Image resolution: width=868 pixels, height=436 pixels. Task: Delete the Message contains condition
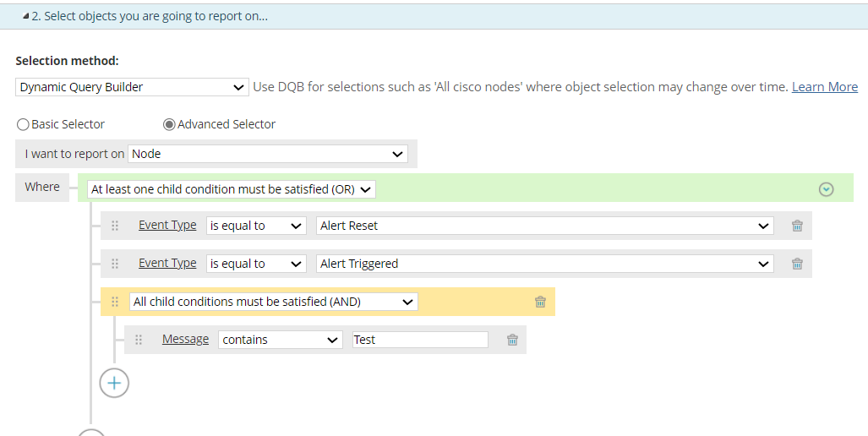(512, 340)
